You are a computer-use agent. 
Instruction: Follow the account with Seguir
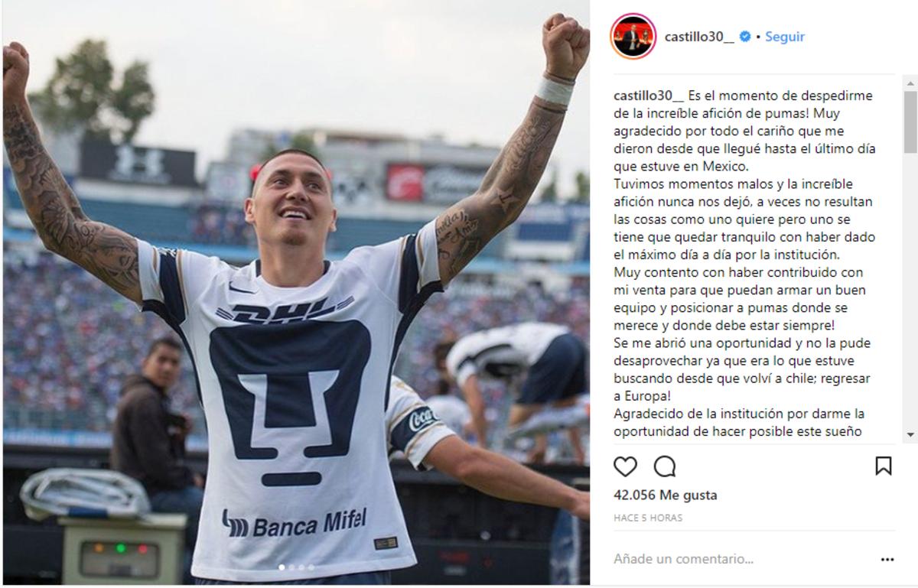(785, 37)
